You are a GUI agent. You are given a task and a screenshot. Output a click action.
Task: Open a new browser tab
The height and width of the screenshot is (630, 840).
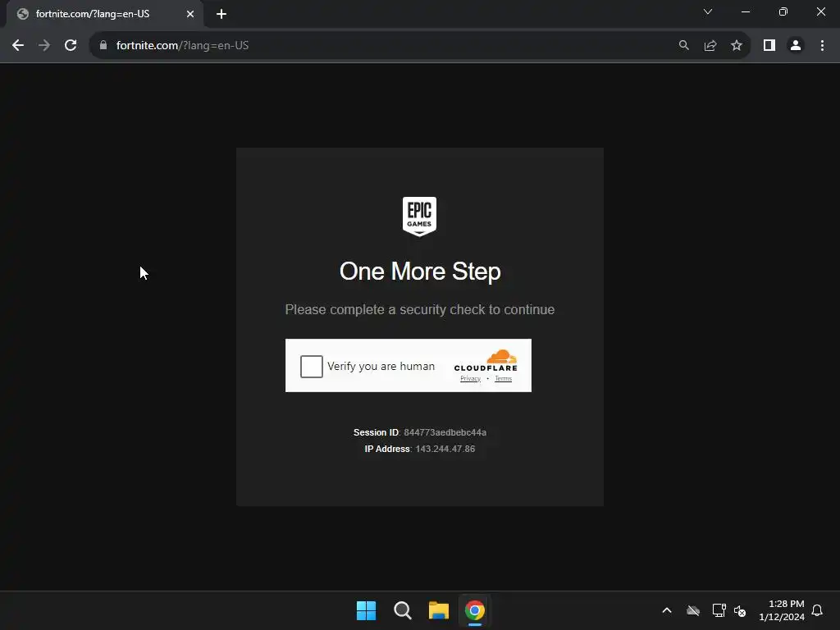tap(221, 14)
